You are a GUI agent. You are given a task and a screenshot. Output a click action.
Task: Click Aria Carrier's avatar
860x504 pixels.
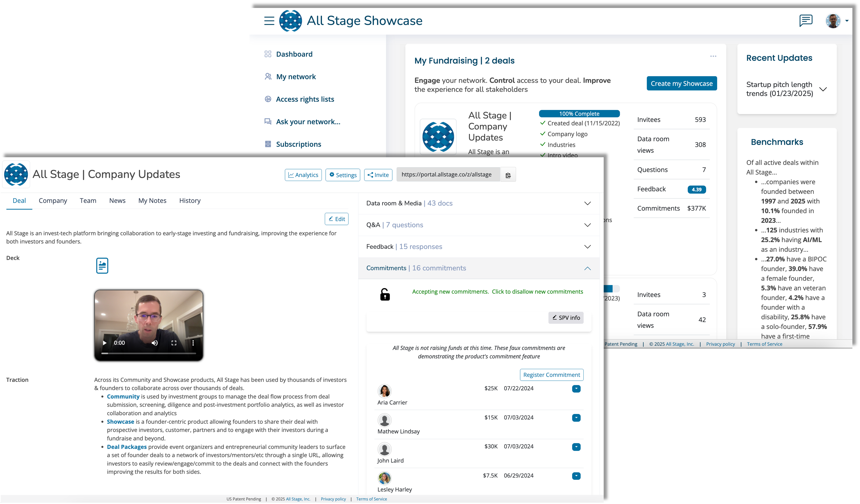(384, 391)
